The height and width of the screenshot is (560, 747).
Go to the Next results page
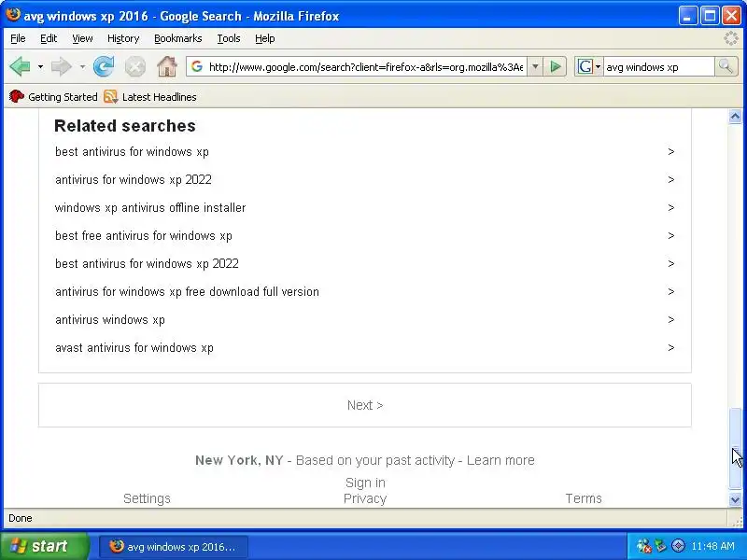pyautogui.click(x=365, y=405)
